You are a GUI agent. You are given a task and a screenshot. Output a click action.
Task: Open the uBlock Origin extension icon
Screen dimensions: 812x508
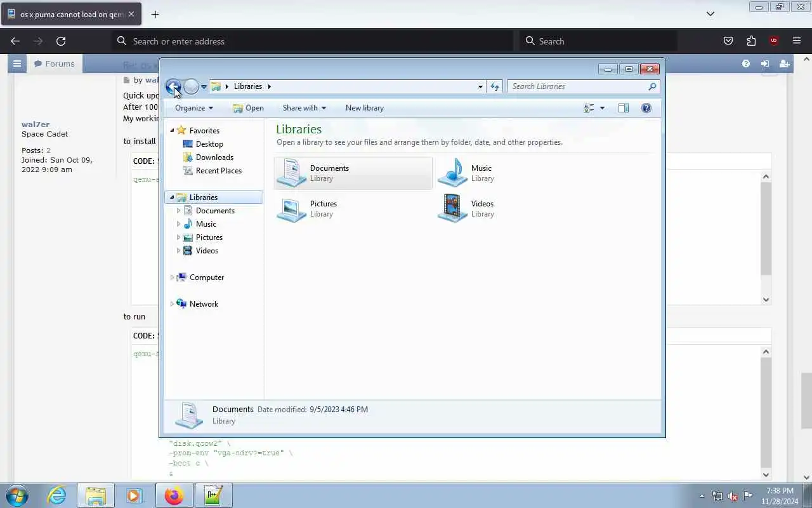(774, 41)
